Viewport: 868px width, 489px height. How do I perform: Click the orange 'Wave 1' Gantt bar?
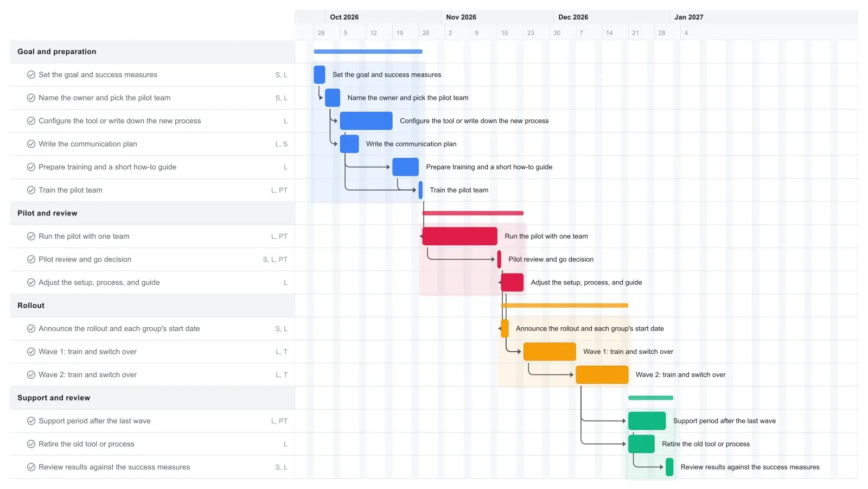click(550, 352)
